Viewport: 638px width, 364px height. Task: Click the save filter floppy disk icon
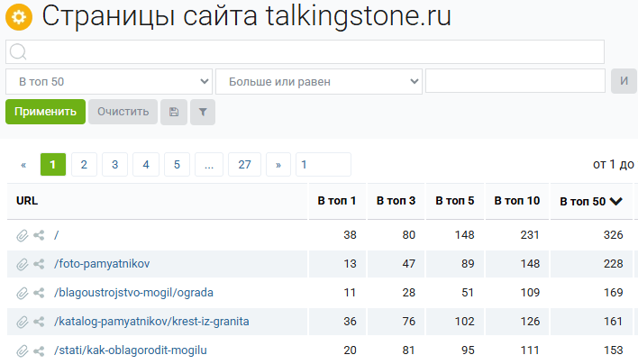[173, 112]
